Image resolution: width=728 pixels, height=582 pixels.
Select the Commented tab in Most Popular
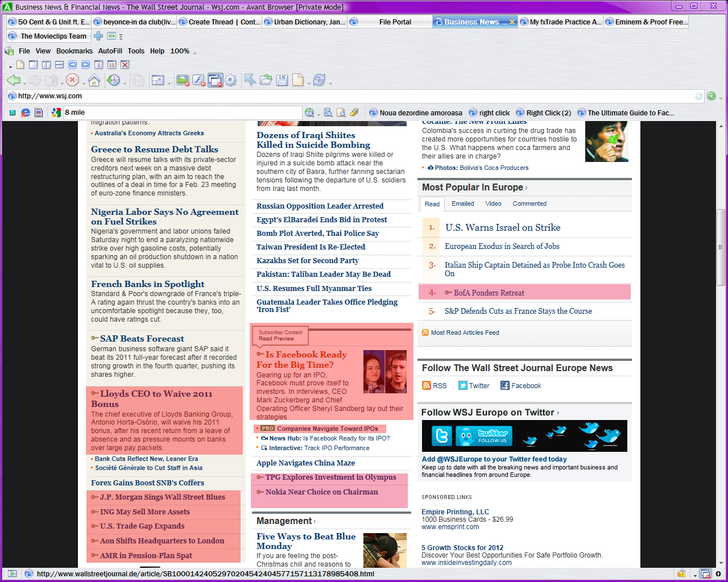pos(530,203)
